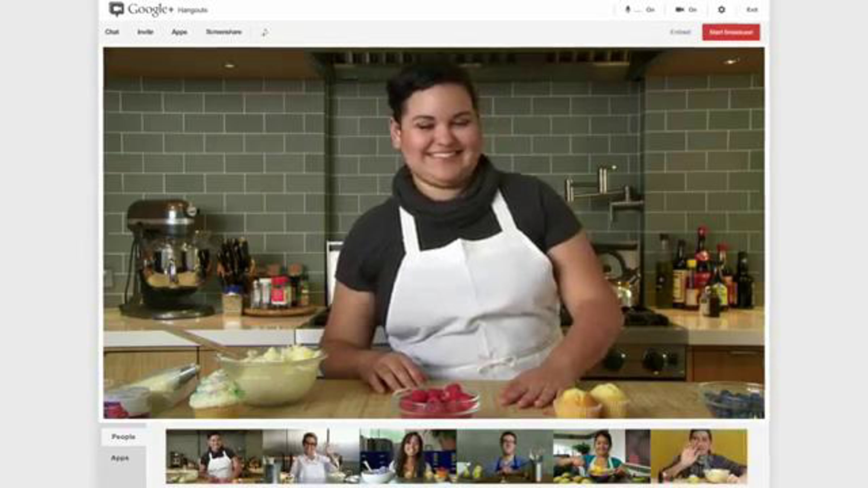Click the effects icon beside Screenshare
The image size is (868, 488).
265,33
